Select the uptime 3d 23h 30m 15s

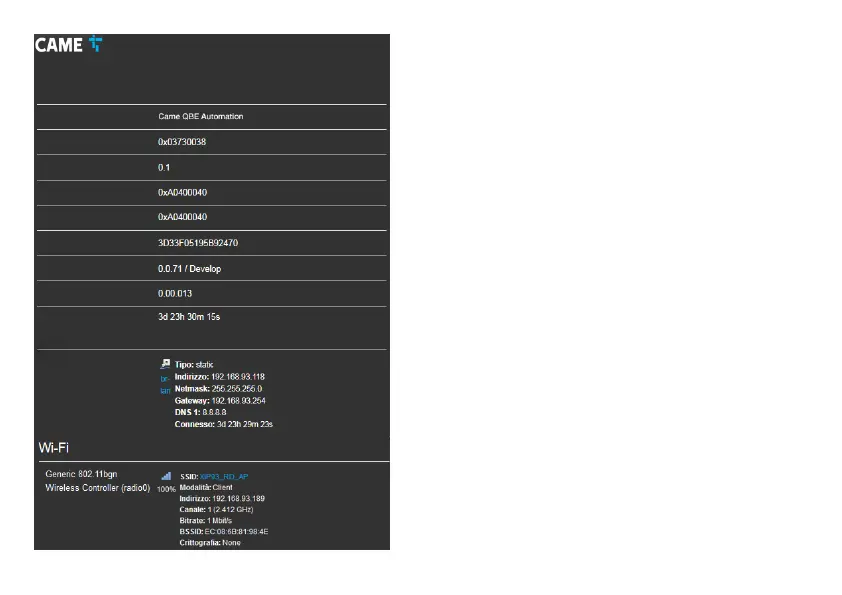pyautogui.click(x=189, y=317)
